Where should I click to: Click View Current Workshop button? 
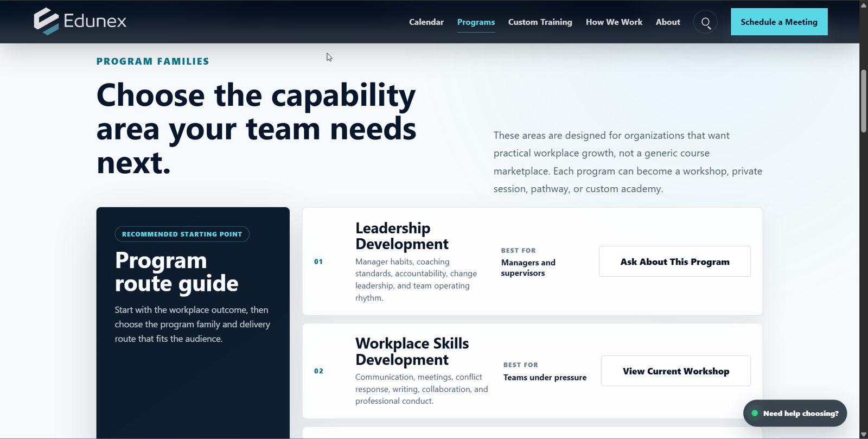[676, 371]
